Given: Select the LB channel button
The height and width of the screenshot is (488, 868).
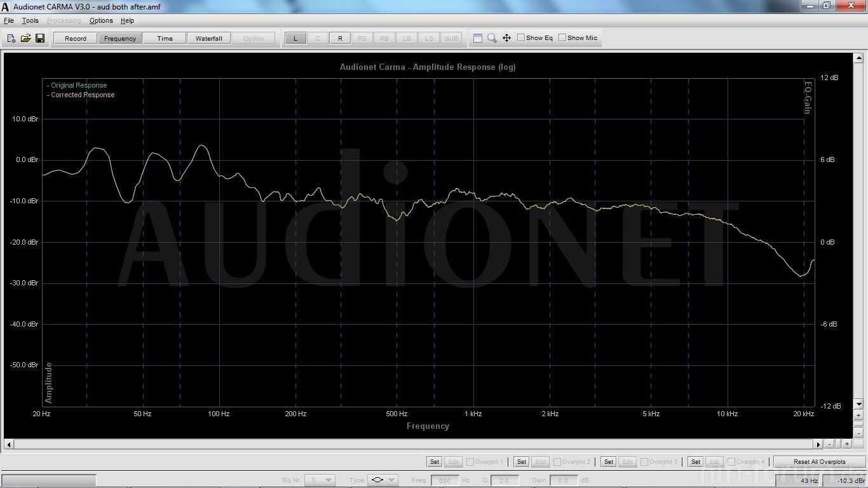Looking at the screenshot, I should pos(407,38).
